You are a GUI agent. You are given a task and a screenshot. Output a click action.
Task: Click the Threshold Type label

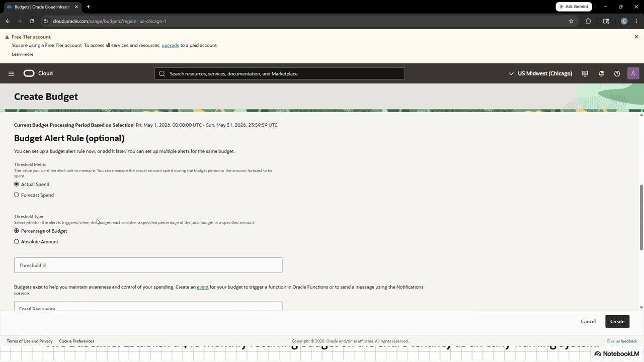(x=29, y=216)
